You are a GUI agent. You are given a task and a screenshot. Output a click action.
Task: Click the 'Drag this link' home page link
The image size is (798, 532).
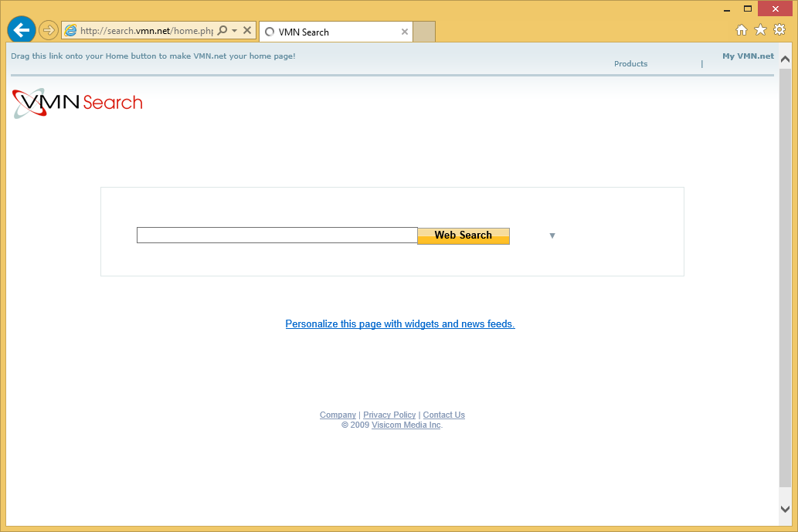click(153, 56)
